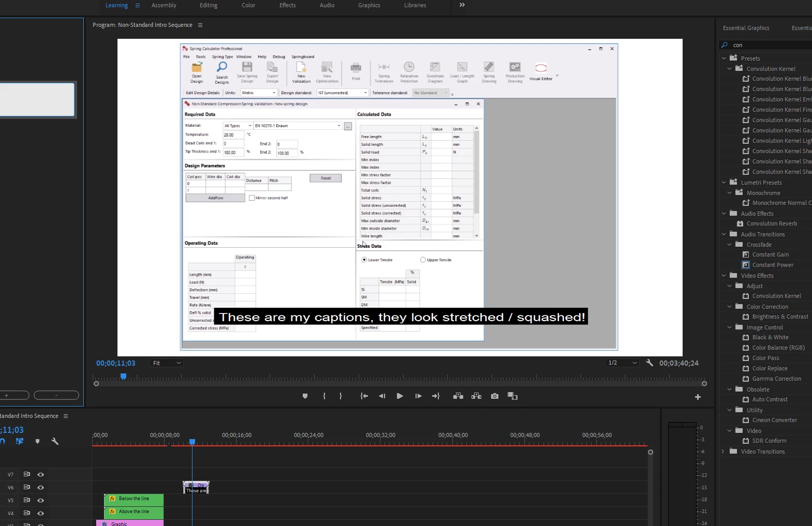Screen dimensions: 812x526
Task: Hide track V7 output
Action: point(40,474)
